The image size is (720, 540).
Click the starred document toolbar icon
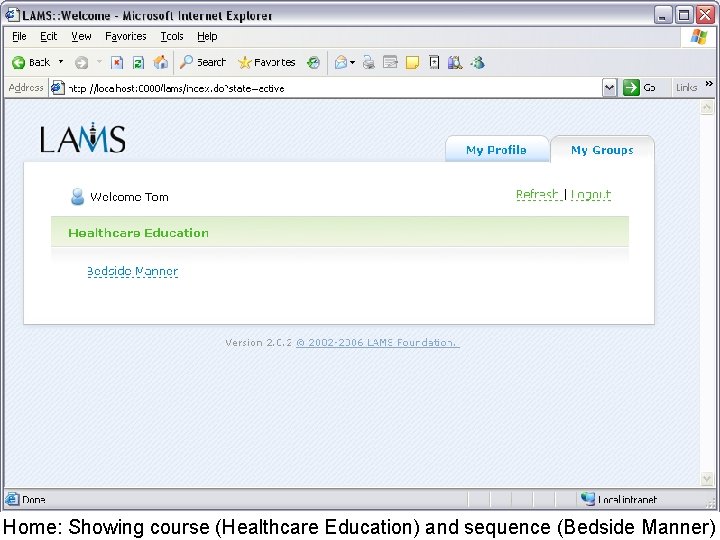[x=434, y=62]
